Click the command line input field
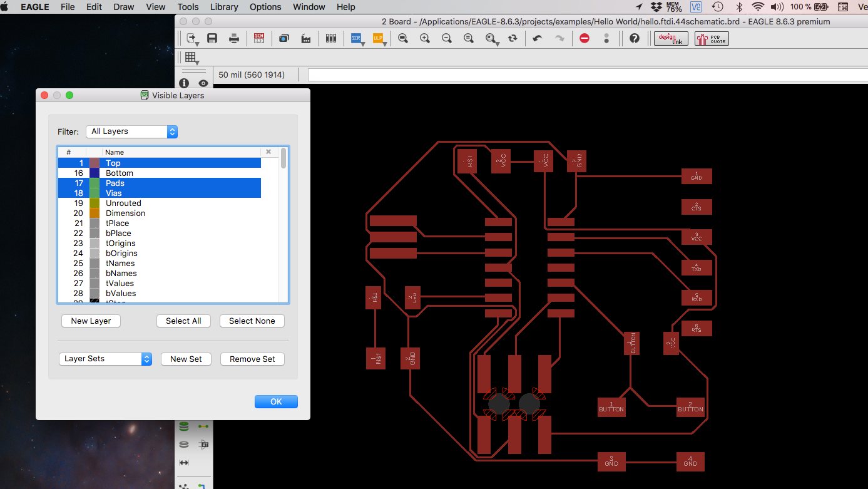Viewport: 868px width, 489px height. click(x=588, y=75)
